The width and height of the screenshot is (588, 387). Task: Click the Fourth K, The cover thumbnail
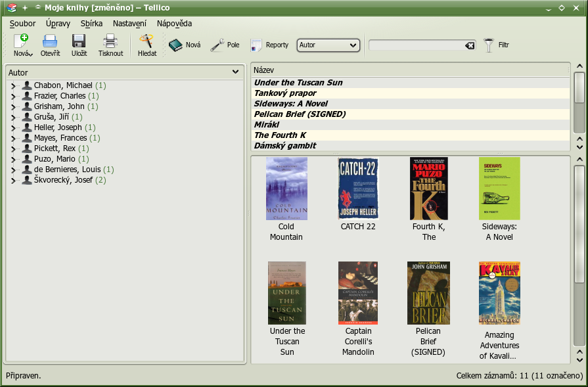tap(428, 189)
